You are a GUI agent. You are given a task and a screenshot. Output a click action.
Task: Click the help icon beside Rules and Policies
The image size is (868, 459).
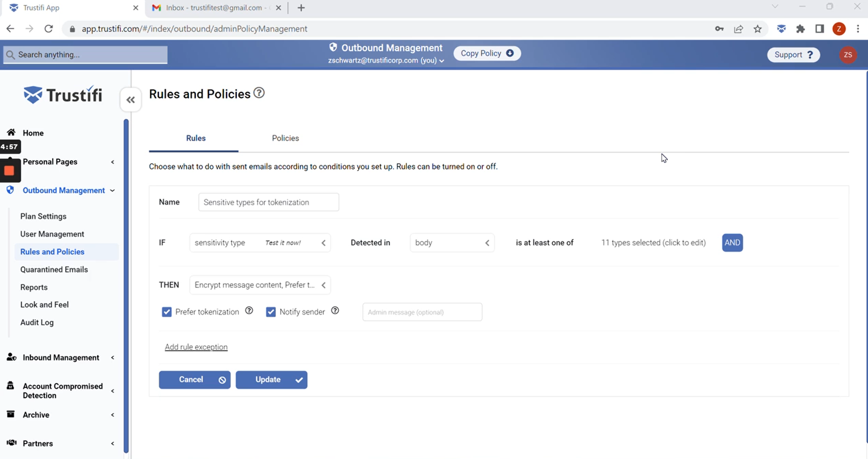[259, 93]
